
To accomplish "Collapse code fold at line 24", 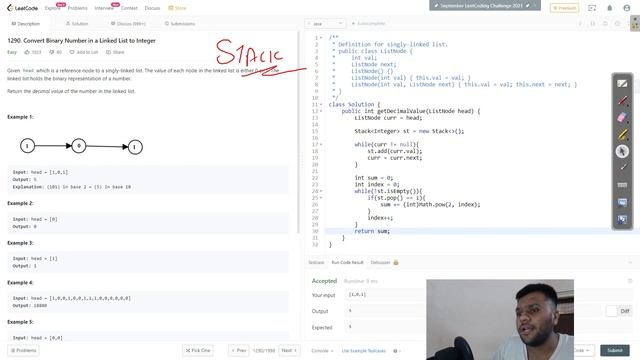I will pos(321,191).
